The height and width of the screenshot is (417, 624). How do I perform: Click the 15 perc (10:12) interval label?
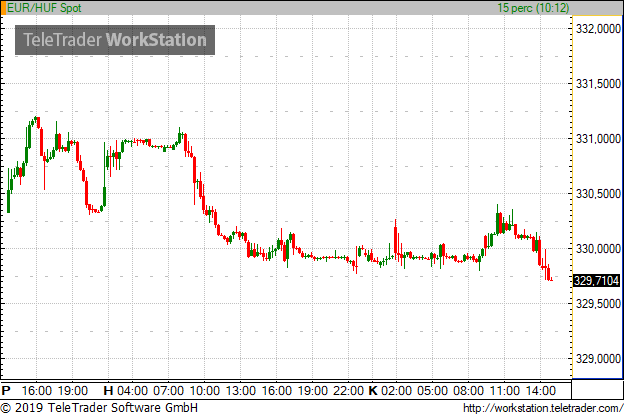tap(533, 8)
